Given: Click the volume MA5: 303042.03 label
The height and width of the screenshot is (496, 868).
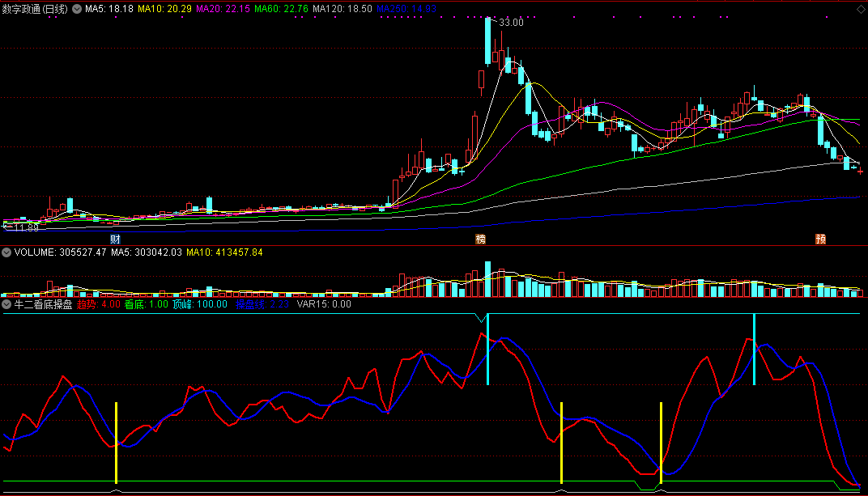Looking at the screenshot, I should tap(146, 252).
